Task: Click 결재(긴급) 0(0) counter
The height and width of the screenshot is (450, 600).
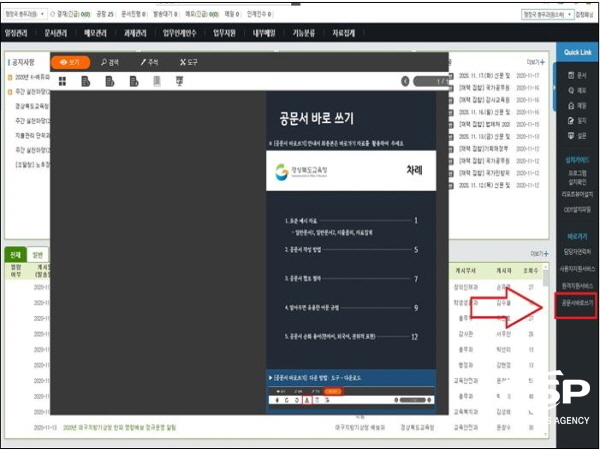Action: click(x=73, y=15)
